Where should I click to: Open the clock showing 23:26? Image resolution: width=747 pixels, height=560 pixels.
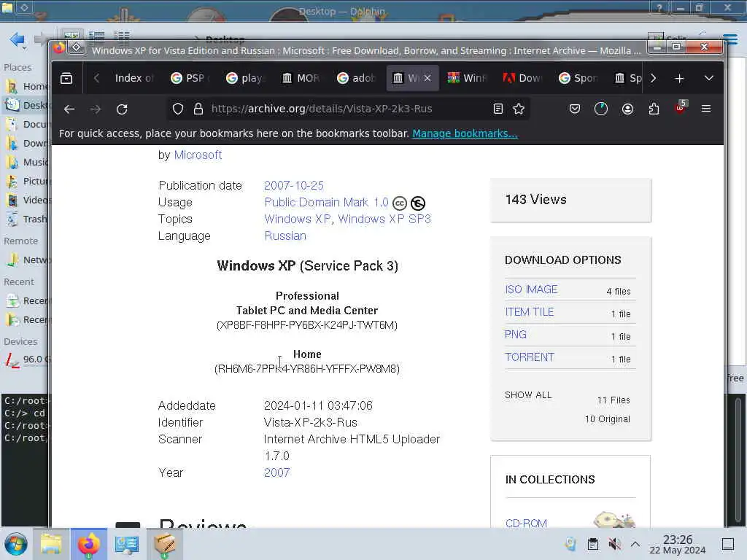[x=678, y=544]
